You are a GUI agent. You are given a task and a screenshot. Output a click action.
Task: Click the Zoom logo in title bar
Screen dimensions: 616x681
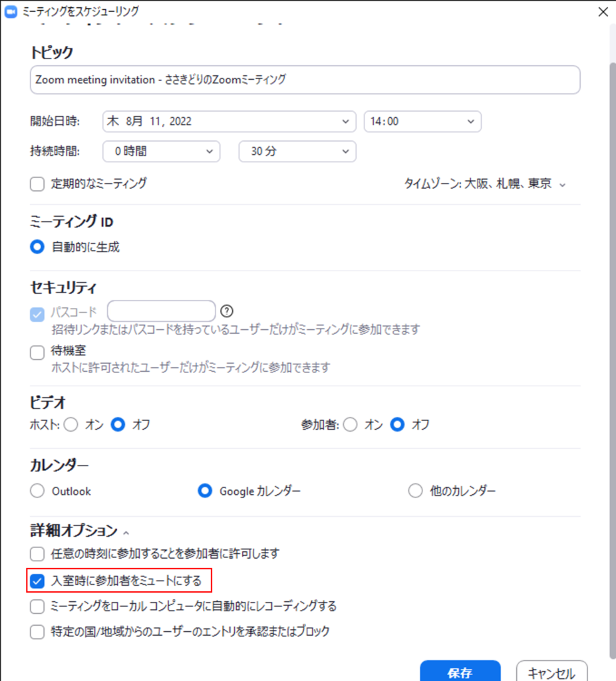(x=10, y=11)
